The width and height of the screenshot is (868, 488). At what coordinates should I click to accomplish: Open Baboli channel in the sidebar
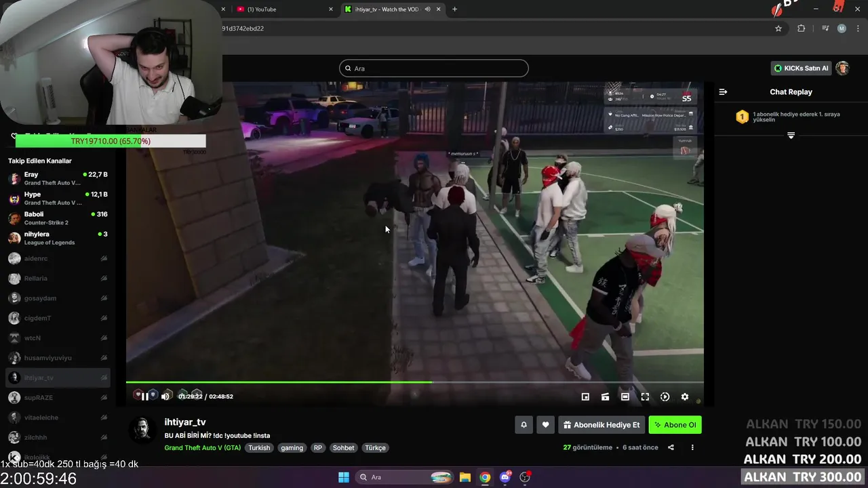click(58, 218)
